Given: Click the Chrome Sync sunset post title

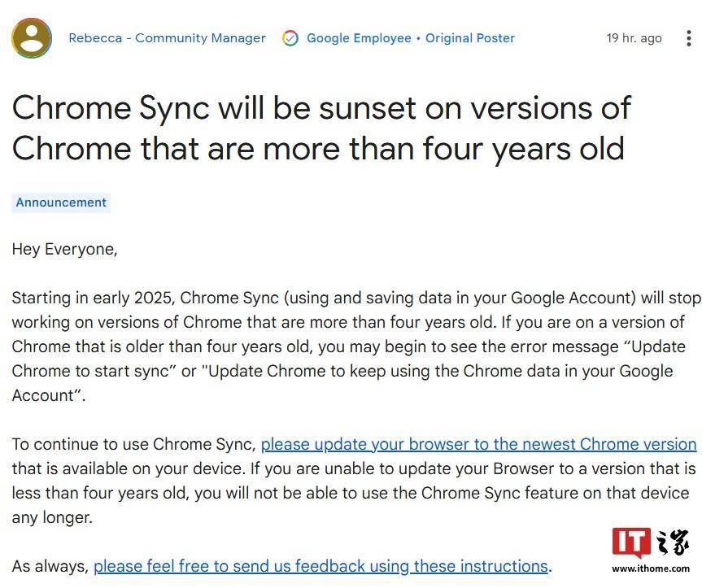Looking at the screenshot, I should [321, 128].
